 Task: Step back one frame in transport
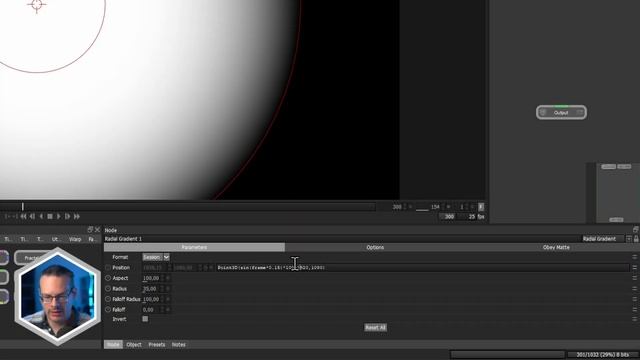pos(32,216)
